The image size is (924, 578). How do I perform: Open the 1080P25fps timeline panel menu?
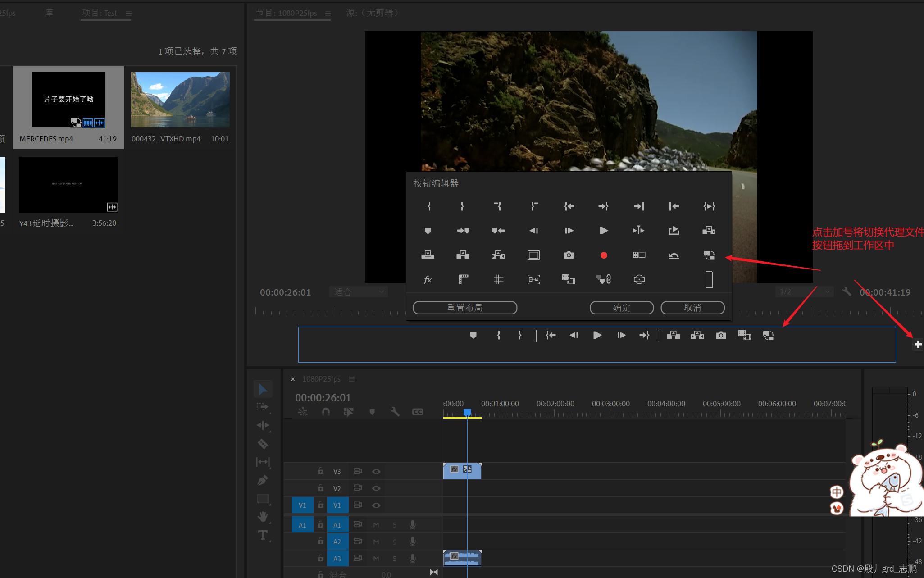352,379
